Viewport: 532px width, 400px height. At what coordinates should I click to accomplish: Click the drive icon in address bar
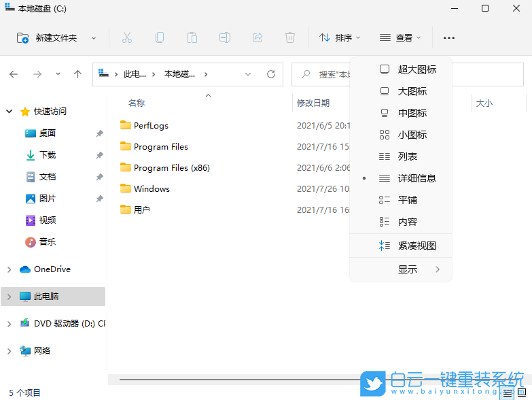(103, 73)
